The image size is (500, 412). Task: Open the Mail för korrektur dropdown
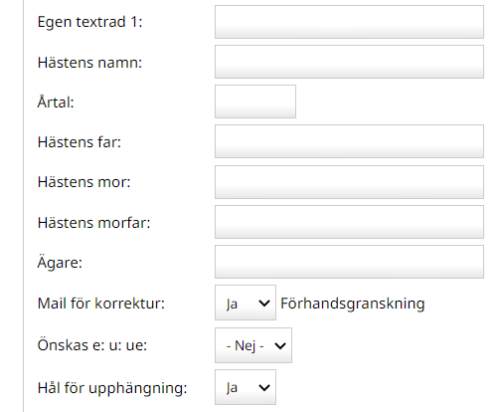click(245, 303)
